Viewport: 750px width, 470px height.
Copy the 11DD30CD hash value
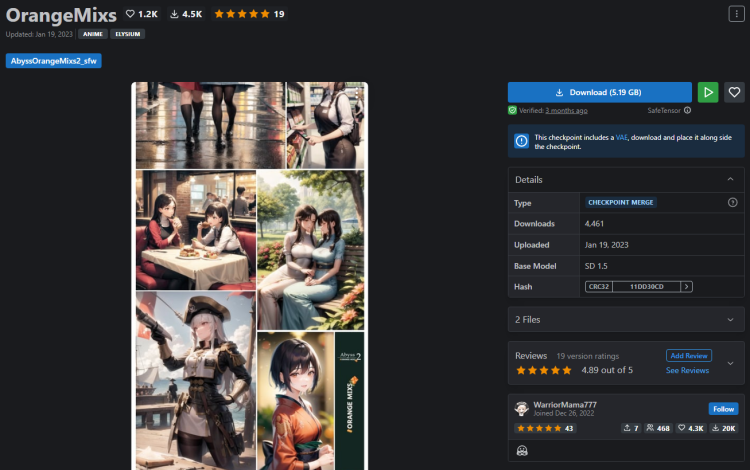pos(647,286)
